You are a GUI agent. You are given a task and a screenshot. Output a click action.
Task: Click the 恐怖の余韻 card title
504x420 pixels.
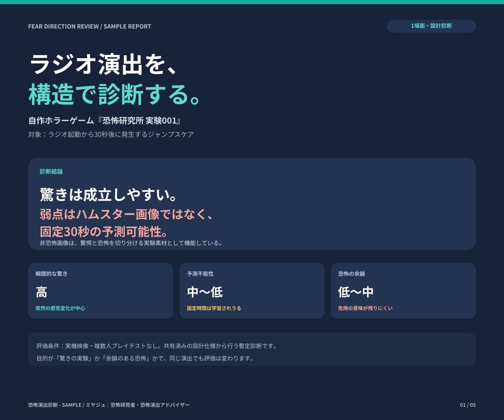coord(352,274)
